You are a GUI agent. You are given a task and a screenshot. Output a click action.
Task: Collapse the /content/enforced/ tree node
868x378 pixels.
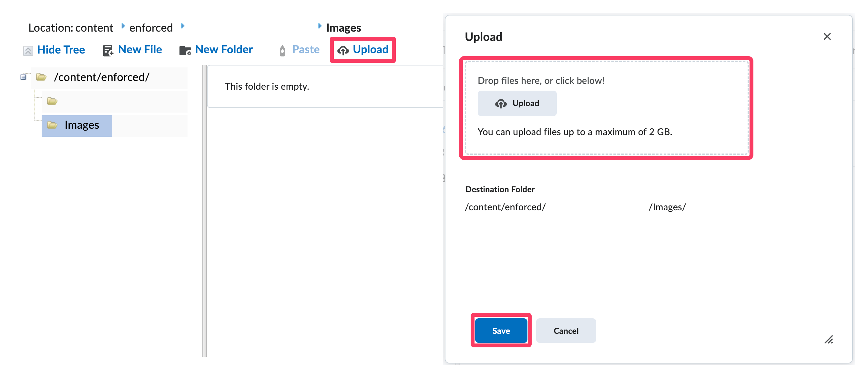[23, 77]
